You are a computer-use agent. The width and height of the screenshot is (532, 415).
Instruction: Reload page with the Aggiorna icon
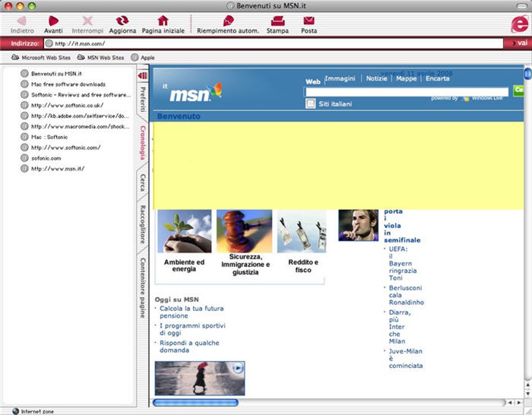click(x=122, y=21)
